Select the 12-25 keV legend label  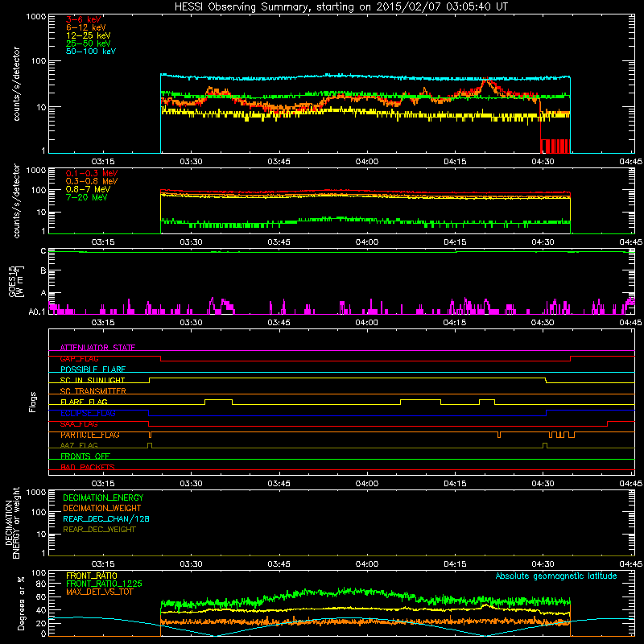89,35
